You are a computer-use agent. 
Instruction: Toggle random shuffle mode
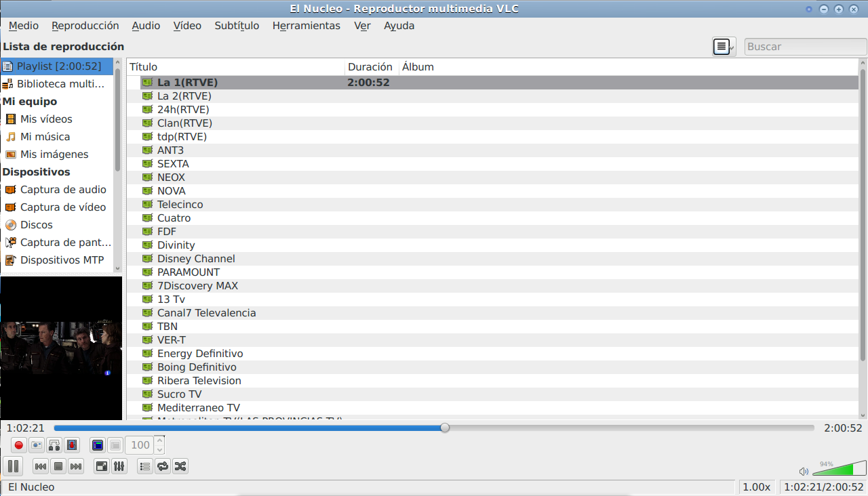180,466
